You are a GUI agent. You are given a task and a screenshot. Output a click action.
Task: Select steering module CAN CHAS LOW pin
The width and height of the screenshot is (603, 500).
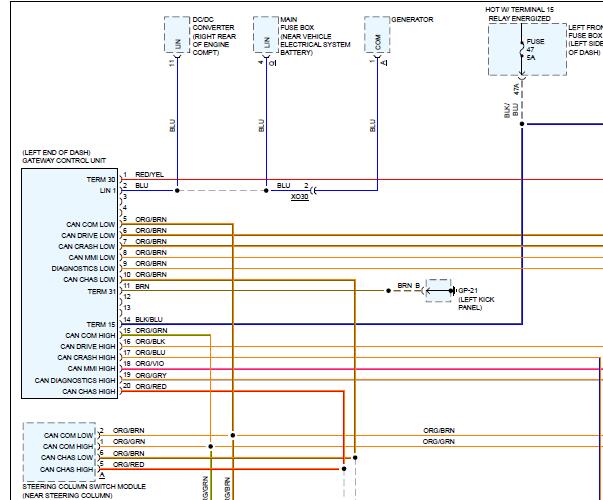pyautogui.click(x=67, y=458)
